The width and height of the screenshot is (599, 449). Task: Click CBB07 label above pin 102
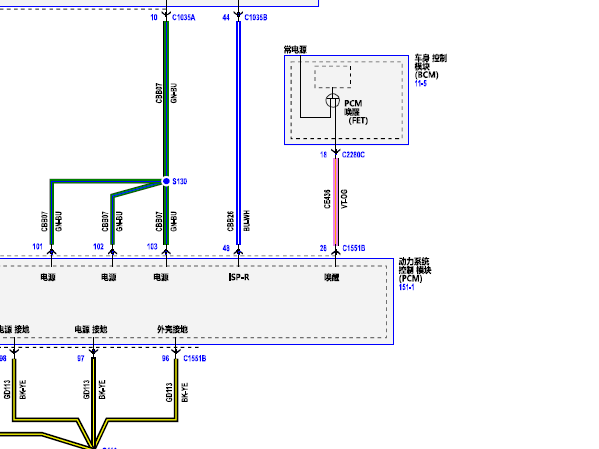[105, 222]
